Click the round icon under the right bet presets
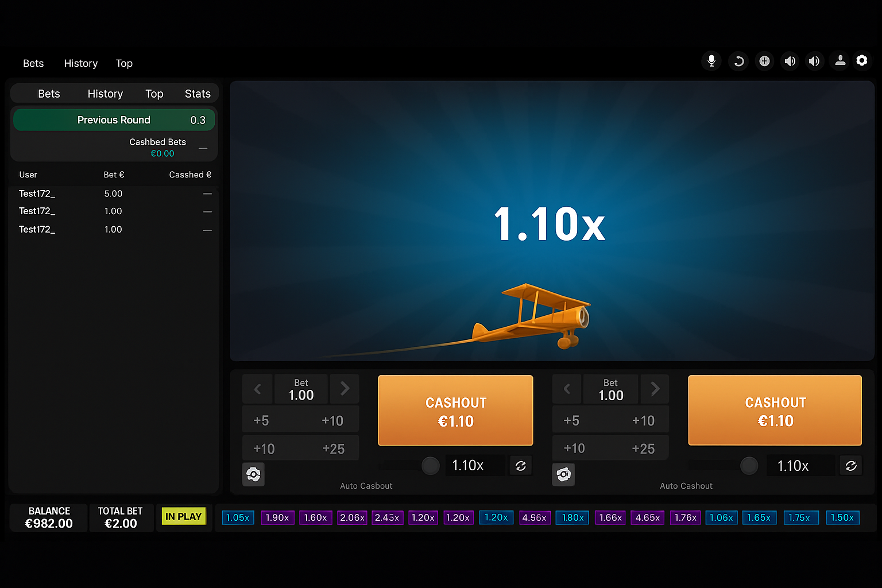The width and height of the screenshot is (882, 588). 563,474
